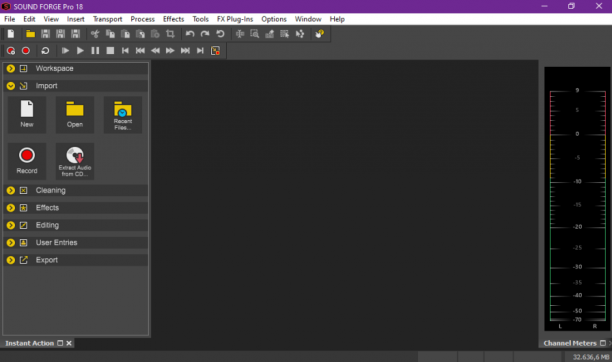Click the Play All transport button

[x=65, y=51]
